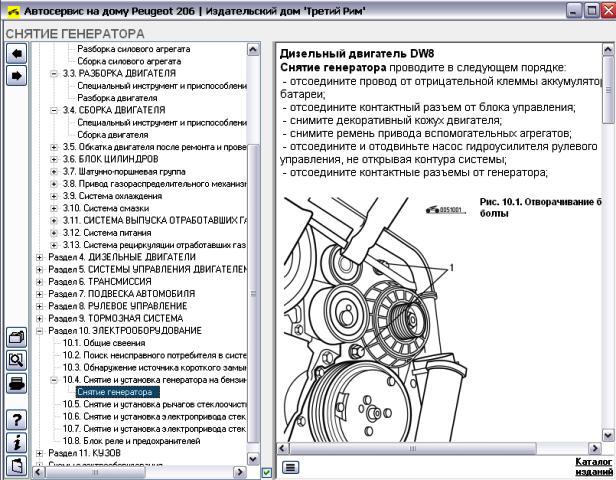Select highlighted Снятие генератора item
Image resolution: width=616 pixels, height=480 pixels.
click(118, 392)
